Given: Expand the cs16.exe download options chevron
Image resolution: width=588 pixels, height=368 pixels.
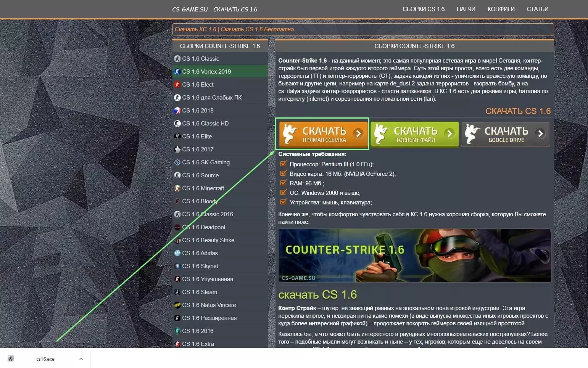Looking at the screenshot, I should coord(81,359).
